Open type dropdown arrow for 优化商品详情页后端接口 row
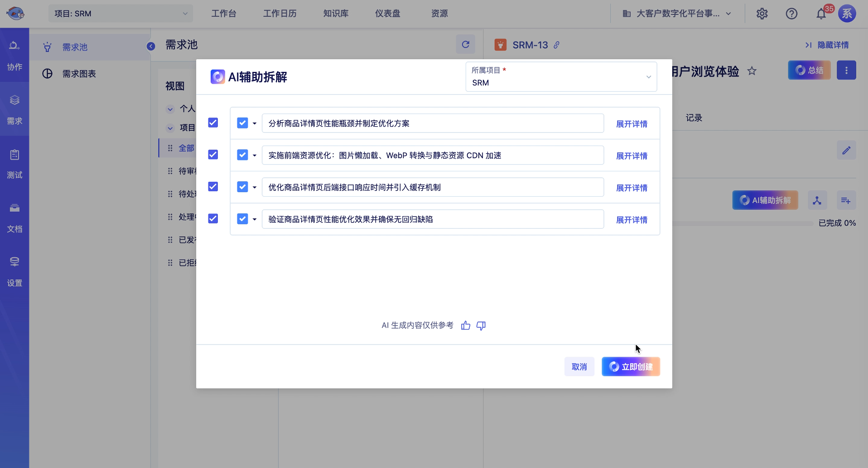Screen dimensions: 868x468 [x=255, y=187]
